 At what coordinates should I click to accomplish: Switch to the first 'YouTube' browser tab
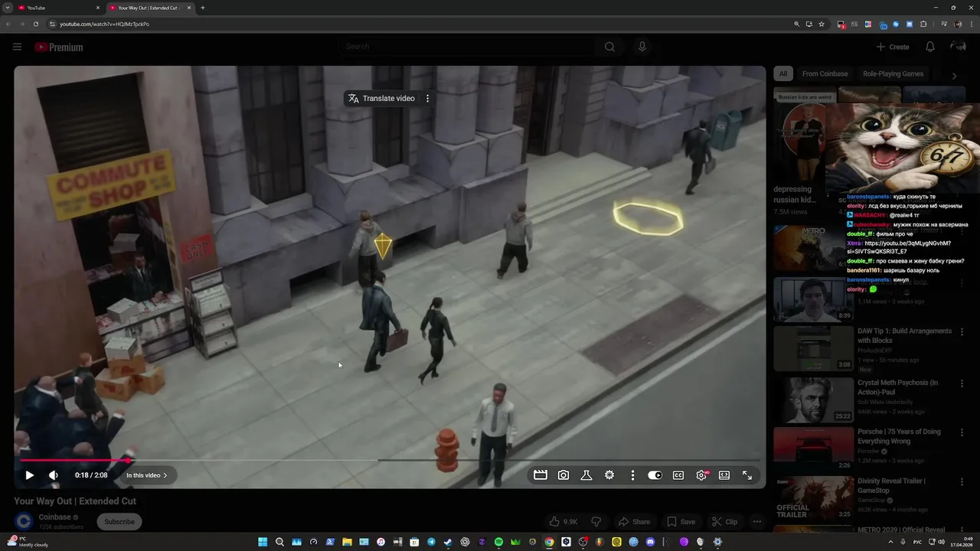(57, 8)
